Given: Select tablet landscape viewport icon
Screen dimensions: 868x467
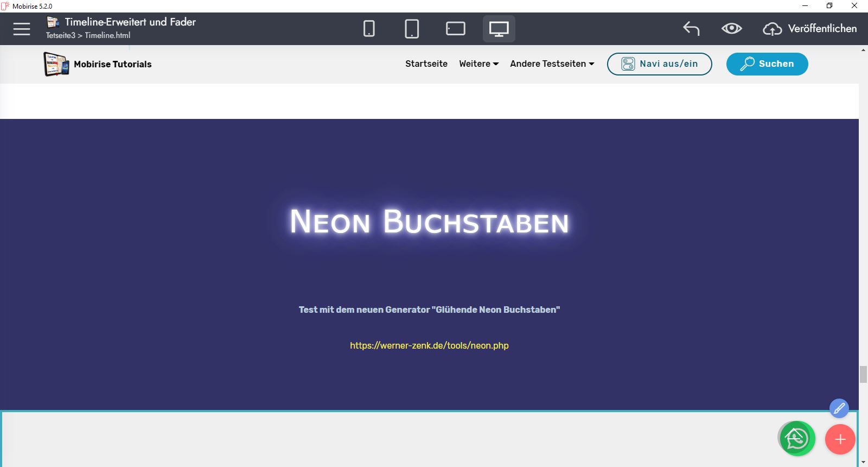Looking at the screenshot, I should [x=455, y=29].
